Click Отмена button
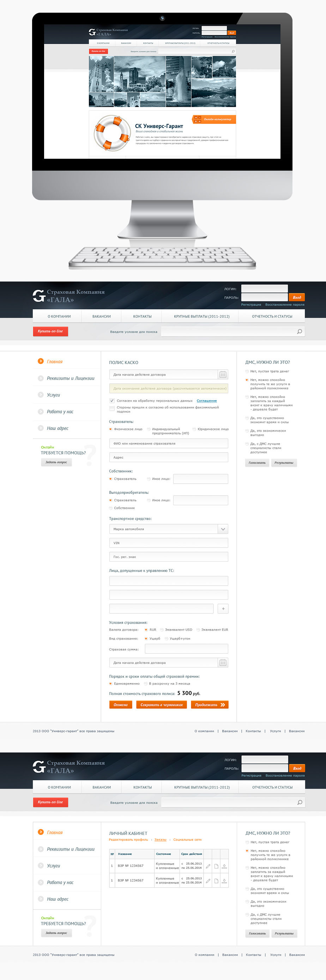The width and height of the screenshot is (326, 980). click(x=121, y=705)
